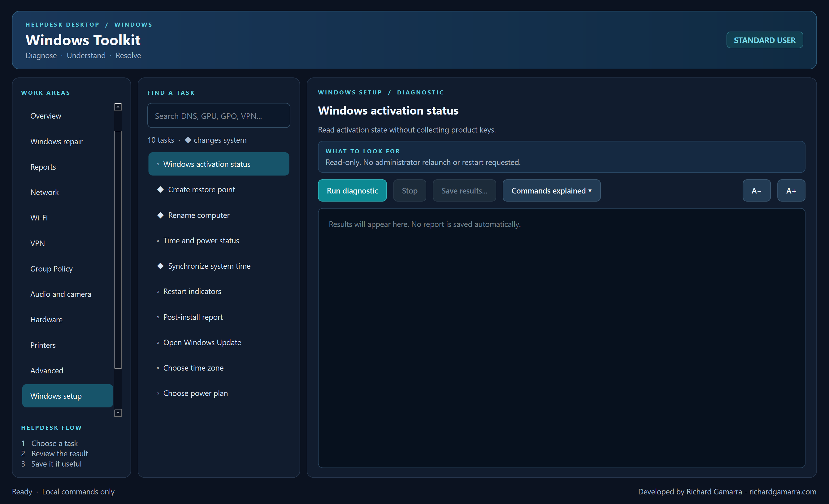Click the 'Windows Setup / Diagnostic' breadcrumb
This screenshot has width=829, height=504.
pyautogui.click(x=381, y=92)
